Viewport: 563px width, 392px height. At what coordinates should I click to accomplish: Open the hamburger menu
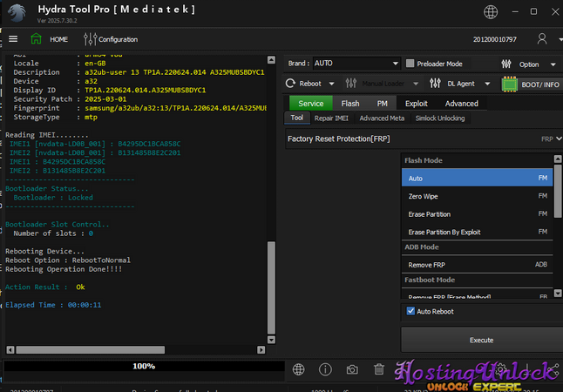(x=13, y=39)
